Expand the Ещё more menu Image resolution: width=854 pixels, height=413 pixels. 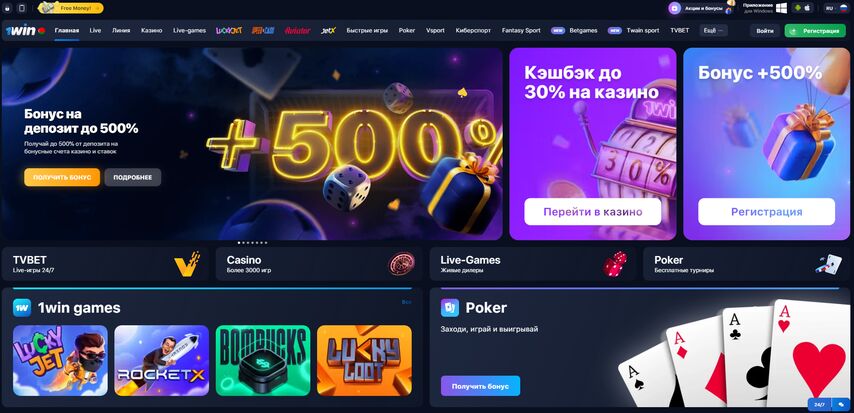tap(713, 31)
